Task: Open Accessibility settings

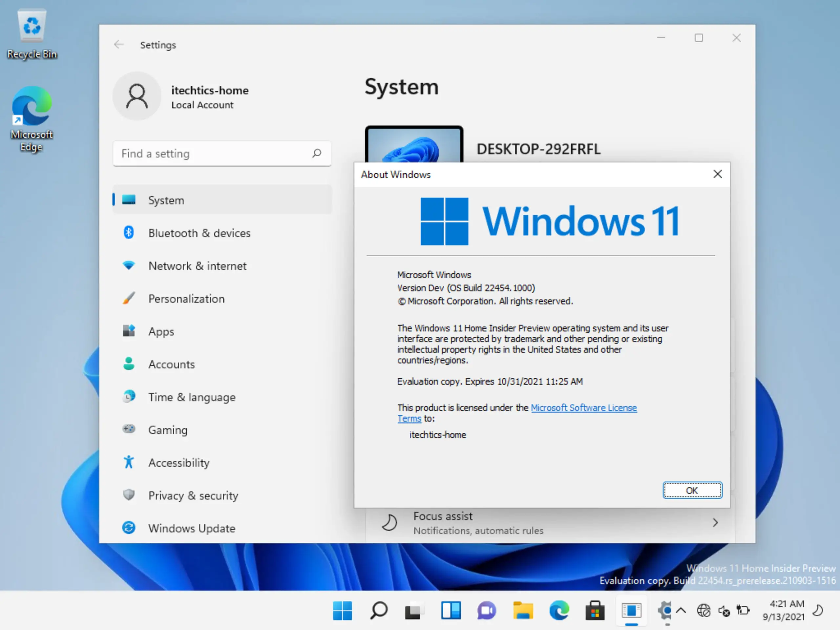Action: click(222, 463)
